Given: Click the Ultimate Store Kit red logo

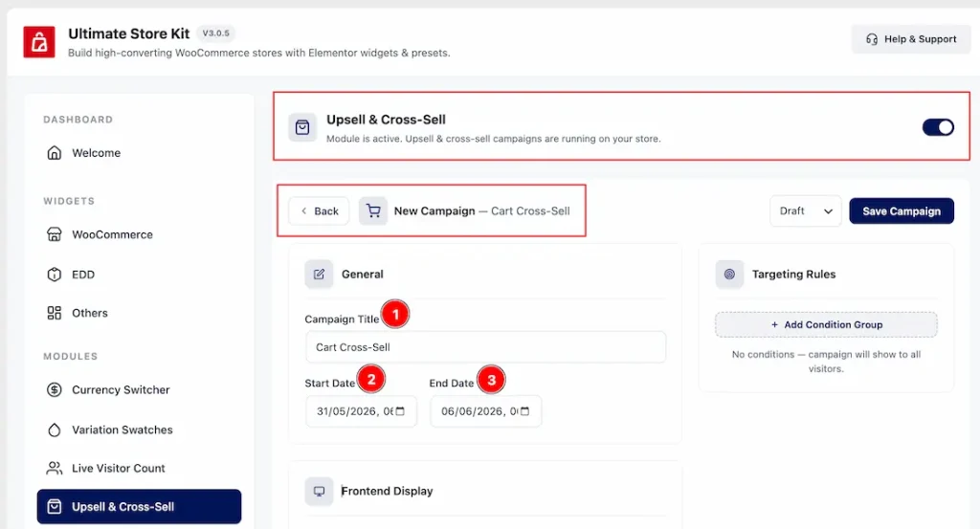Looking at the screenshot, I should (38, 42).
